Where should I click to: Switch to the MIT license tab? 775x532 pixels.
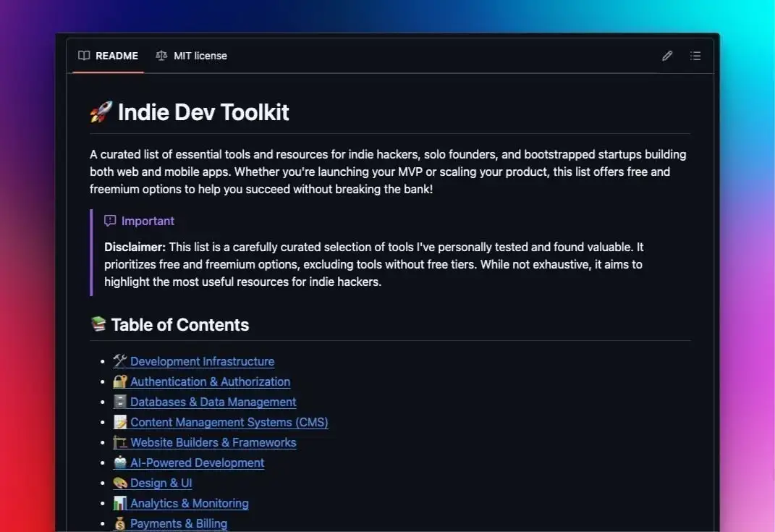(x=200, y=56)
